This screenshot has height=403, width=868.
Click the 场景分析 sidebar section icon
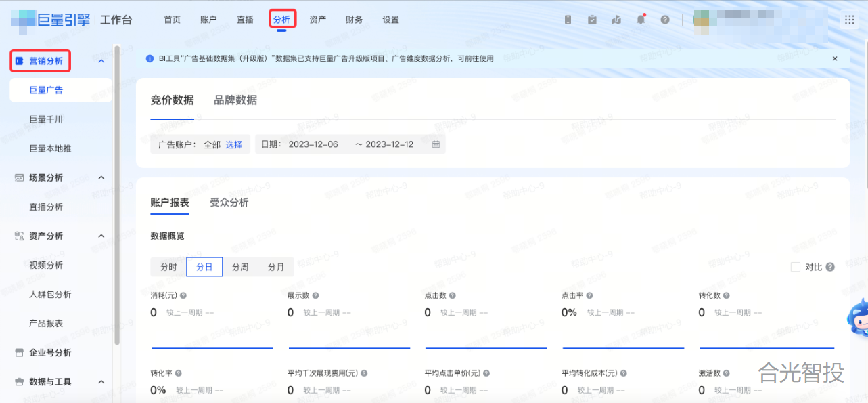point(20,177)
